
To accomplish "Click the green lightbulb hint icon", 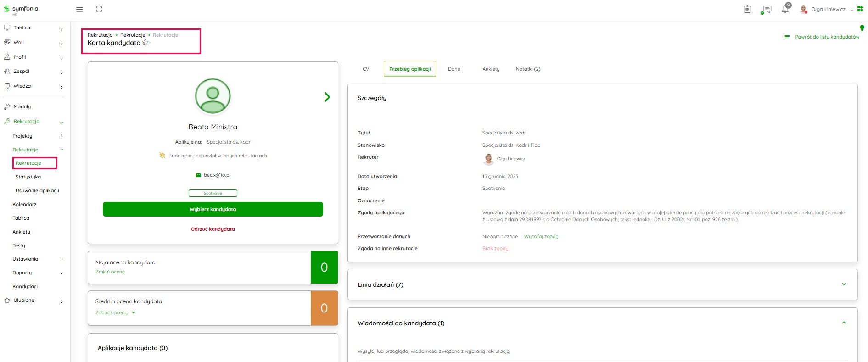I will coord(862,28).
